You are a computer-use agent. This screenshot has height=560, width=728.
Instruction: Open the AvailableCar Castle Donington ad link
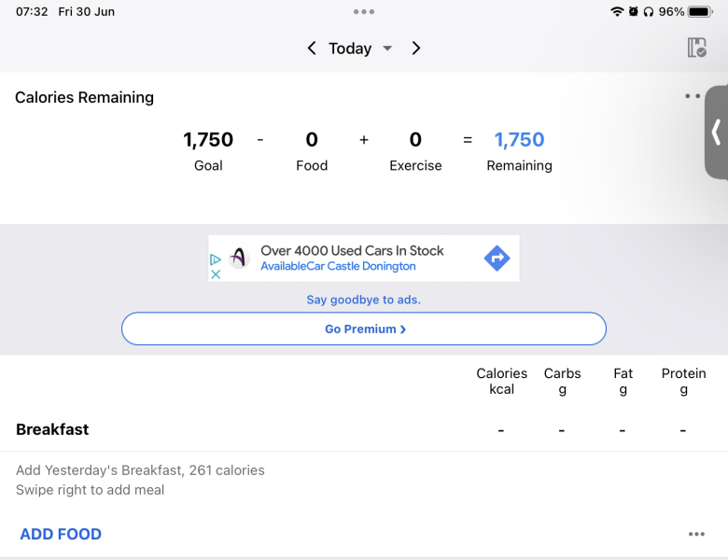point(338,266)
